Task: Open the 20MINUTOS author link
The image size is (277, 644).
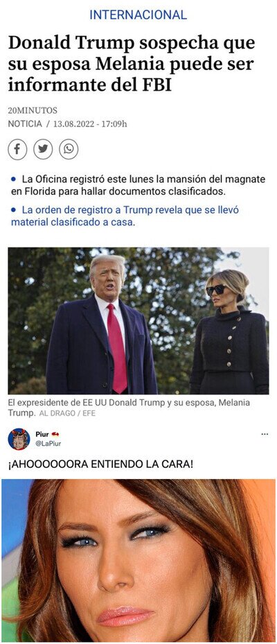Action: pyautogui.click(x=33, y=110)
